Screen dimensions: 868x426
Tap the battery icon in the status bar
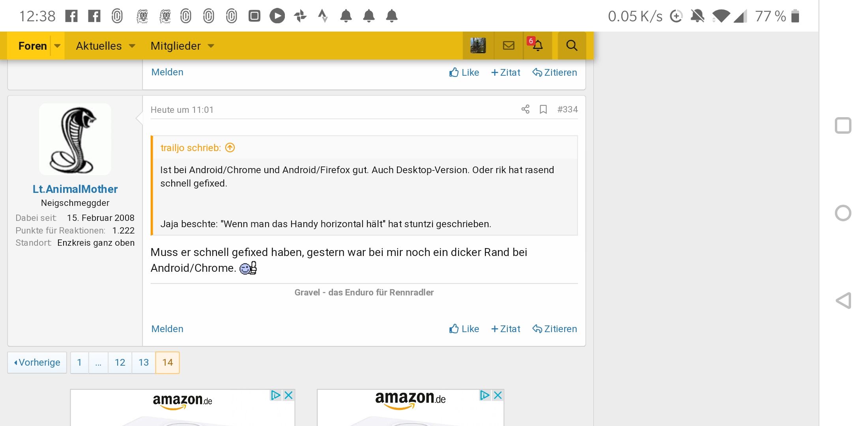coord(795,16)
